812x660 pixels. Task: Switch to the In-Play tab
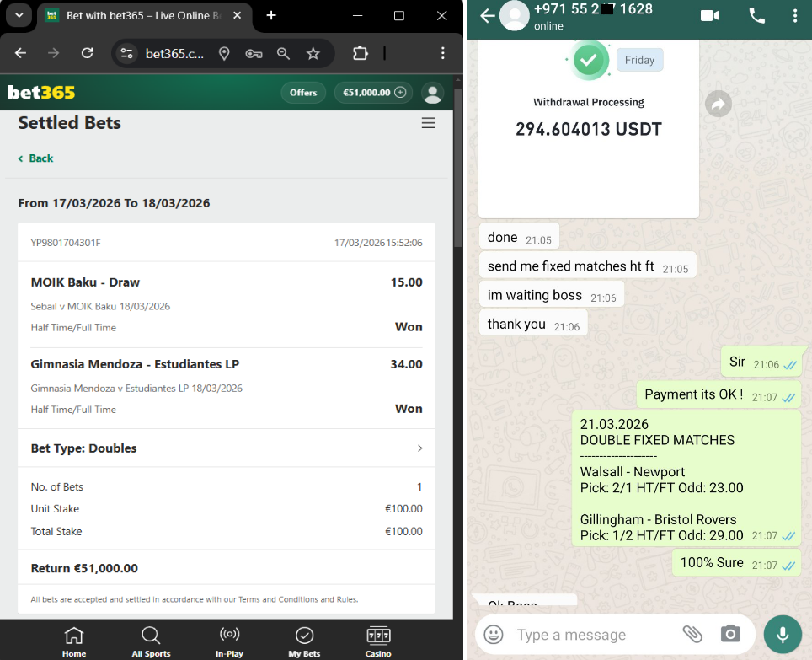tap(229, 641)
